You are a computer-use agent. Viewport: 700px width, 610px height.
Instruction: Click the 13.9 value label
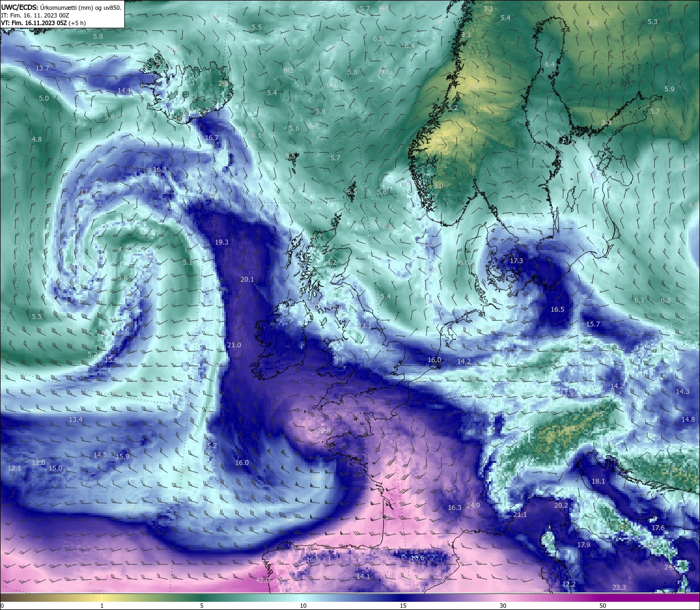click(x=568, y=393)
